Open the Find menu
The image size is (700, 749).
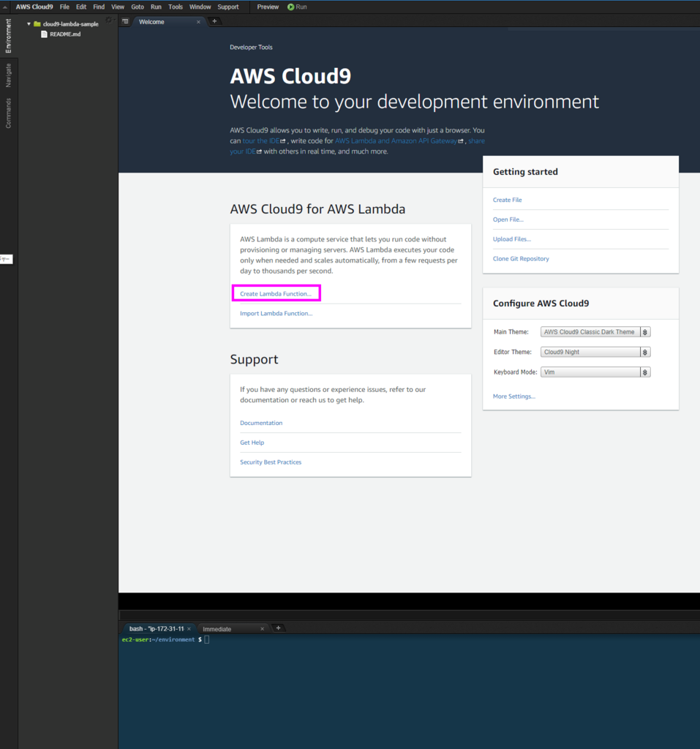pos(99,7)
